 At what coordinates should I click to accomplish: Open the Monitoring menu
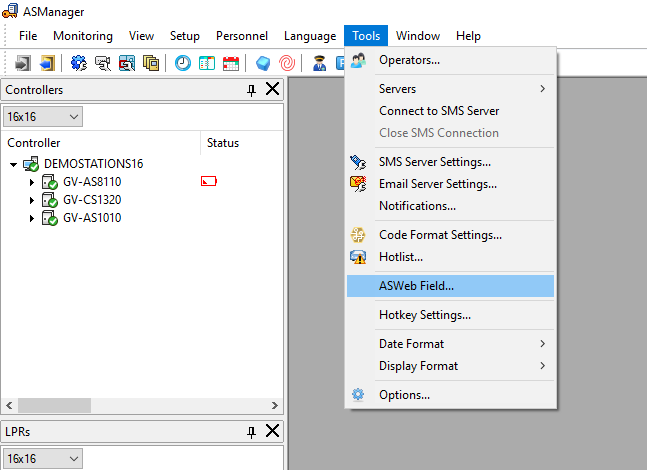(83, 36)
